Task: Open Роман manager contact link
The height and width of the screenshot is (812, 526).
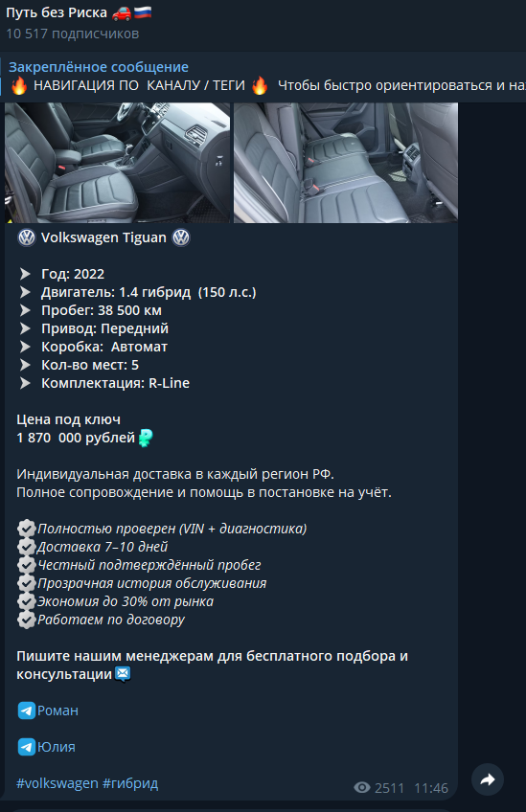Action: [x=57, y=710]
